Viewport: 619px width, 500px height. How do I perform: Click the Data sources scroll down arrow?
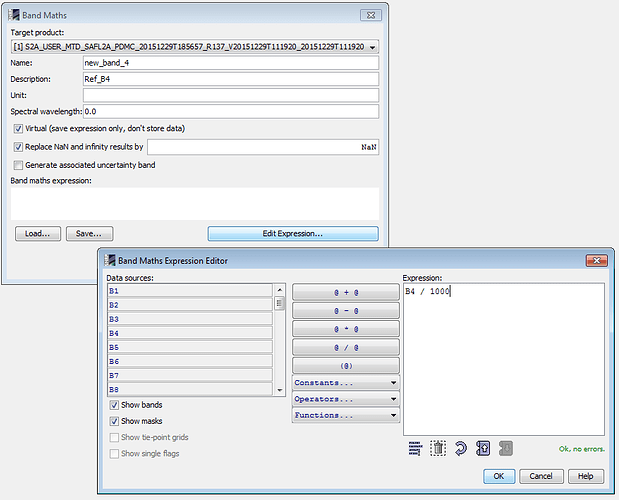(279, 390)
